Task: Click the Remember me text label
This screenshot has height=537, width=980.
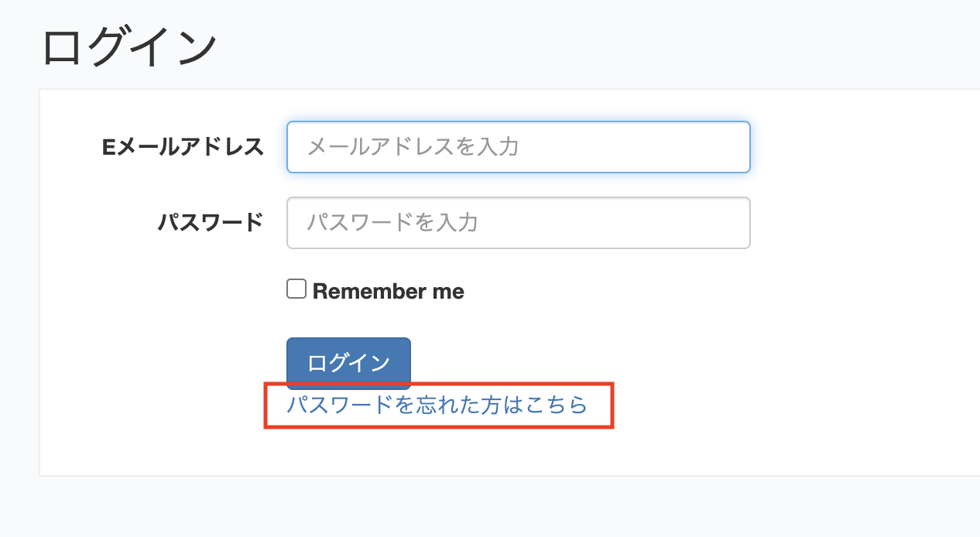Action: (x=386, y=291)
